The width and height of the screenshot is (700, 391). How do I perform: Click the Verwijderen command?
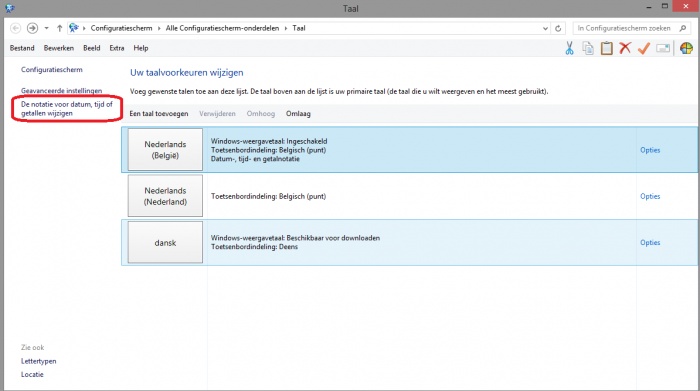coord(217,114)
